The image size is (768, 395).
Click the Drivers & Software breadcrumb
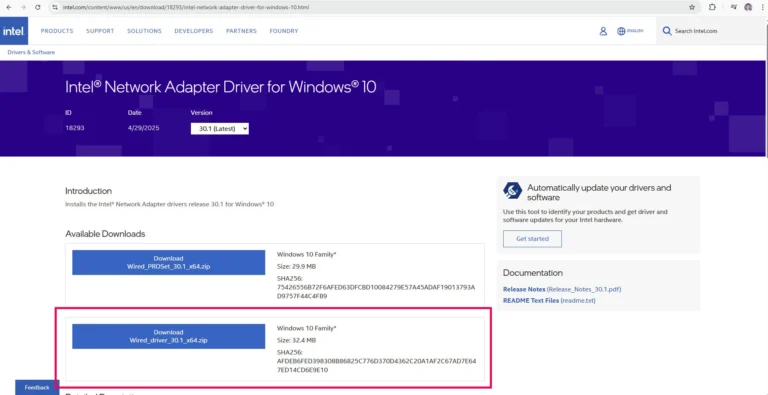pyautogui.click(x=31, y=52)
